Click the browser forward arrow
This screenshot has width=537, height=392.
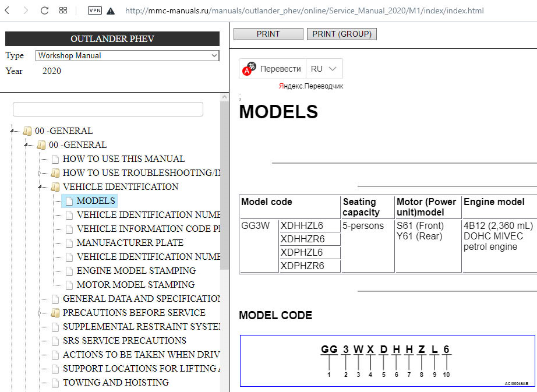26,10
